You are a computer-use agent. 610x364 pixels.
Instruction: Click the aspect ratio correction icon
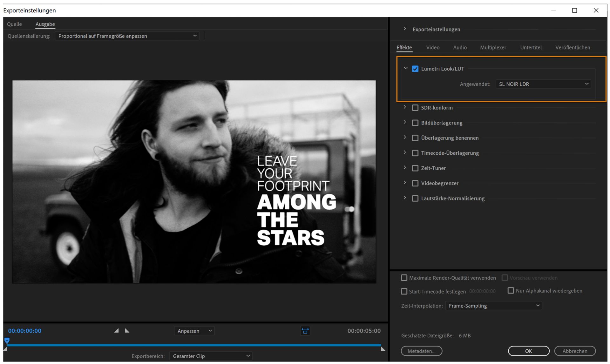tap(305, 331)
